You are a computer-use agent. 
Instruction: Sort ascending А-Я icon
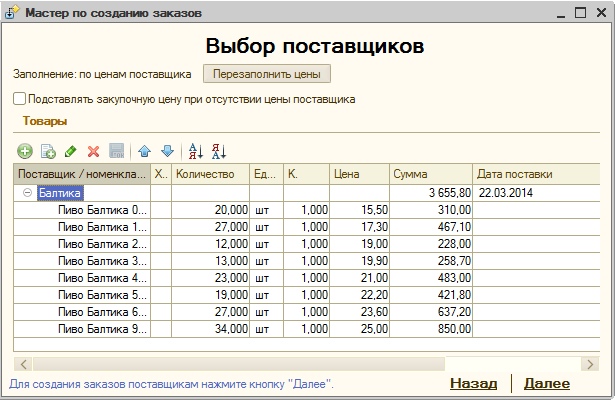point(195,151)
